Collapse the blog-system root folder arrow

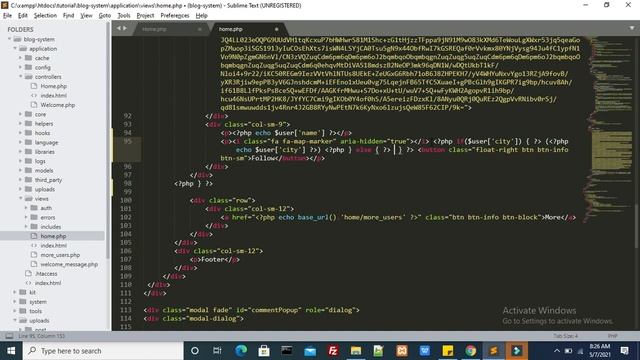coord(9,39)
